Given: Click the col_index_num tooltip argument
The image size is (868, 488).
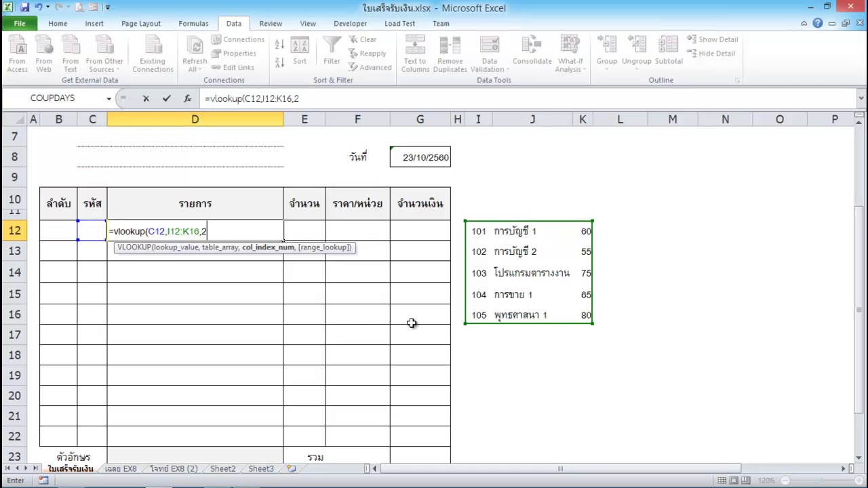Looking at the screenshot, I should 268,247.
